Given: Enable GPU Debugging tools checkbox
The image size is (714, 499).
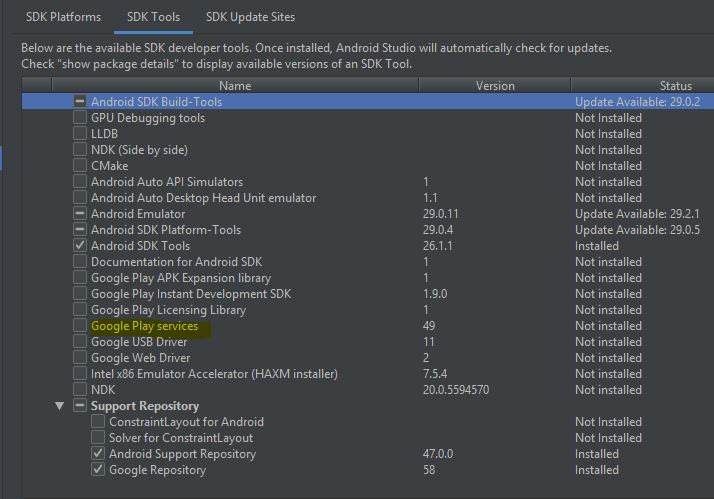Looking at the screenshot, I should tap(80, 118).
